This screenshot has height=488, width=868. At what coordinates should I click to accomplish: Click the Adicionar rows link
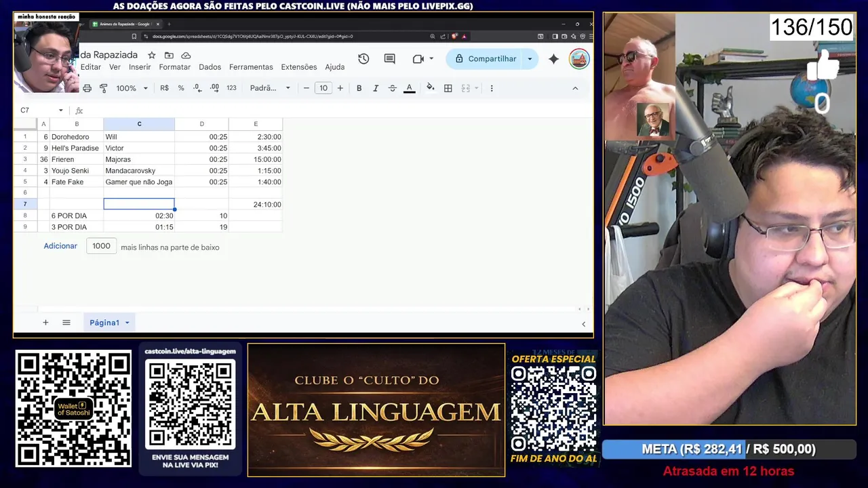click(60, 246)
